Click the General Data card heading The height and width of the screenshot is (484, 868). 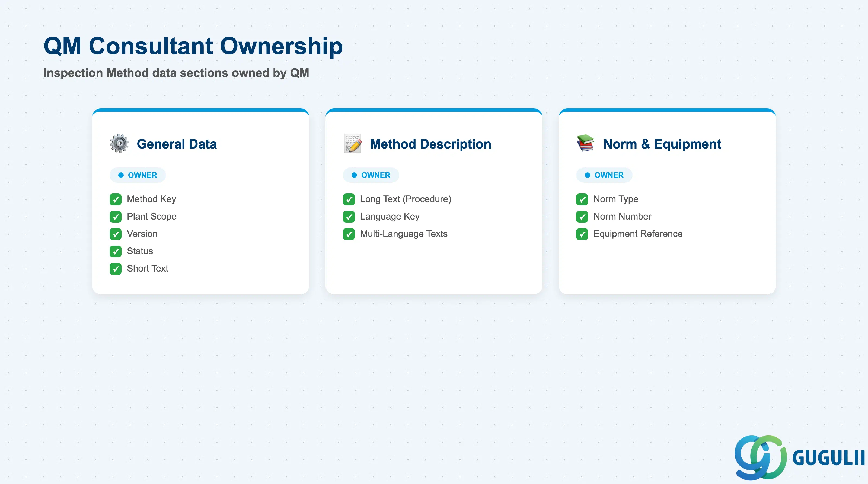click(x=177, y=144)
